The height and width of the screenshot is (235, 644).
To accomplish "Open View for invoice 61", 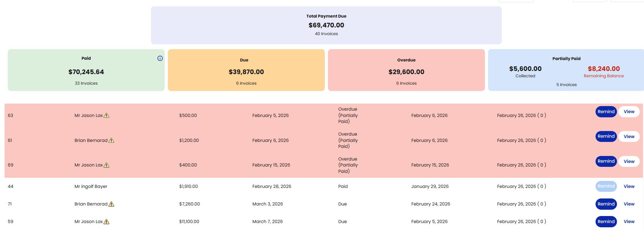I will tap(629, 137).
